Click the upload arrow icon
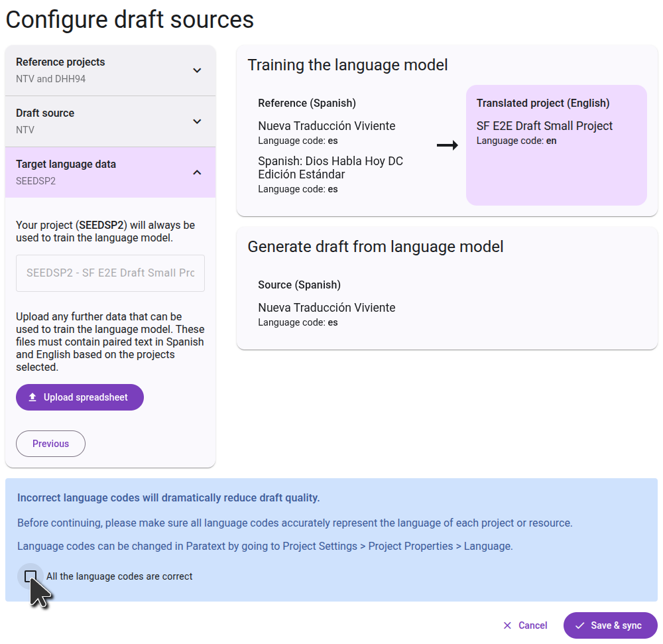The width and height of the screenshot is (663, 644). click(32, 397)
